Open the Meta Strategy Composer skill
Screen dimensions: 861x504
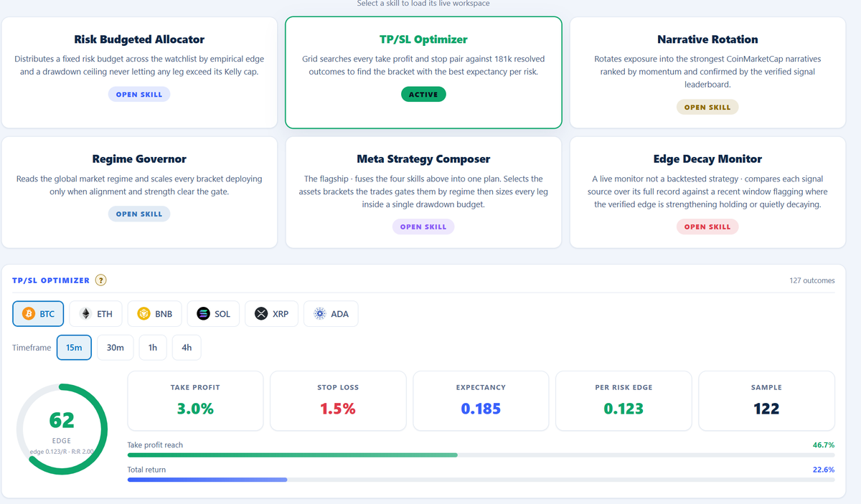click(423, 227)
